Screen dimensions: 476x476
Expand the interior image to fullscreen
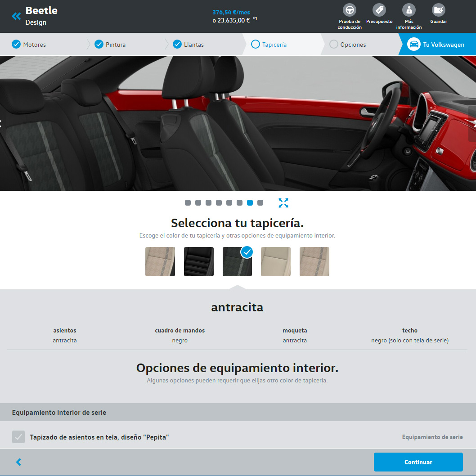283,203
